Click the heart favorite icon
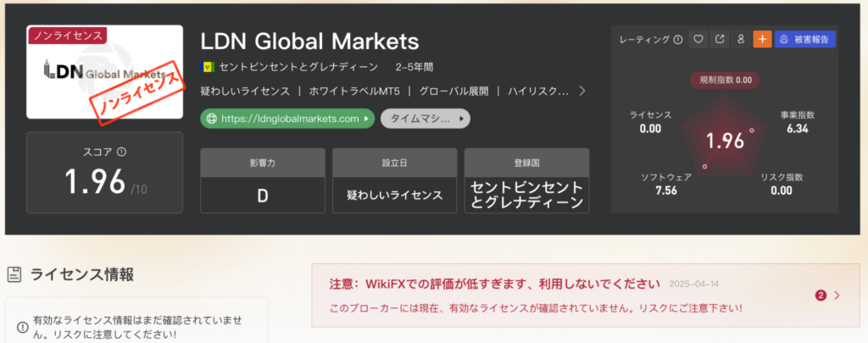 coord(698,39)
